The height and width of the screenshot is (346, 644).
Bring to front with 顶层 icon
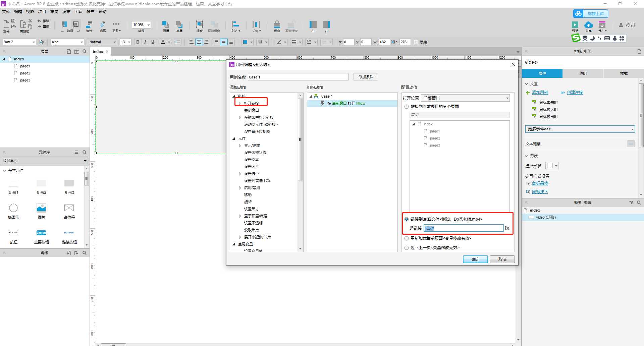tap(166, 24)
